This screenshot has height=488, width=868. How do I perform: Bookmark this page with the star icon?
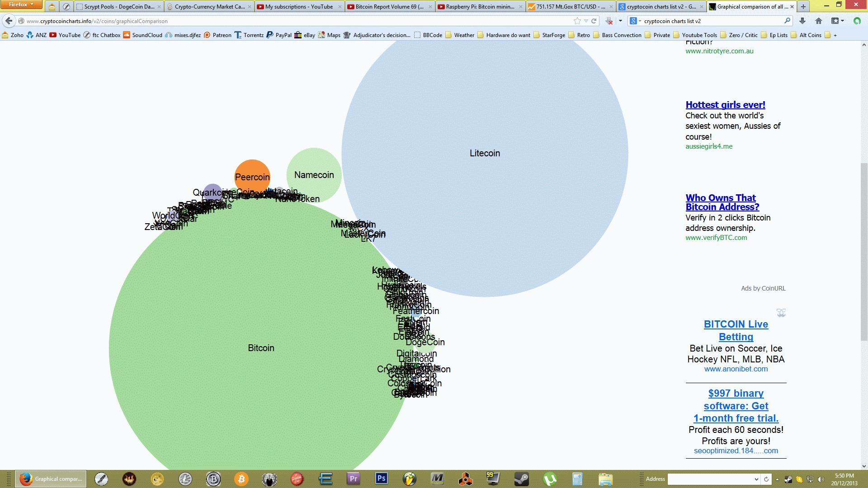coord(577,21)
